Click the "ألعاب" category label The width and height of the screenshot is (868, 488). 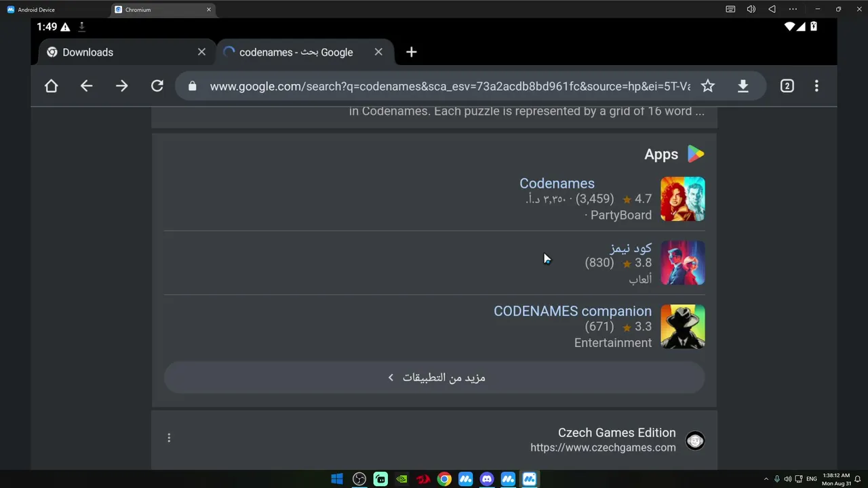pos(640,279)
